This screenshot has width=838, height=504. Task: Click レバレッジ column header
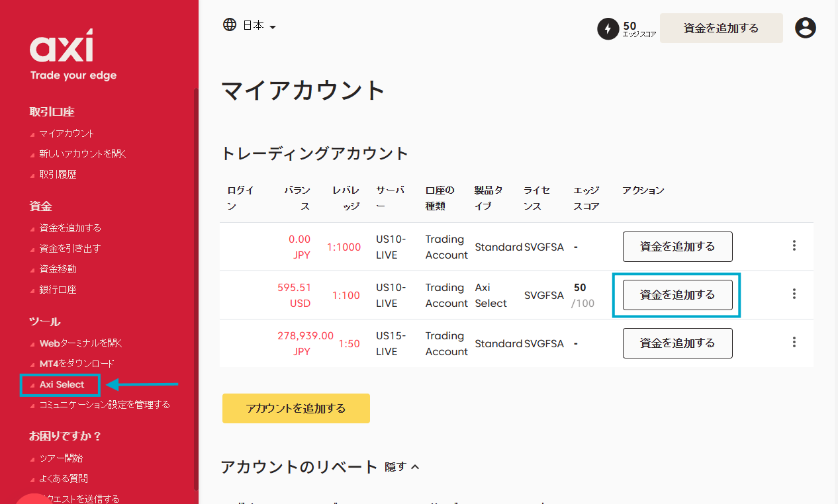(x=346, y=198)
